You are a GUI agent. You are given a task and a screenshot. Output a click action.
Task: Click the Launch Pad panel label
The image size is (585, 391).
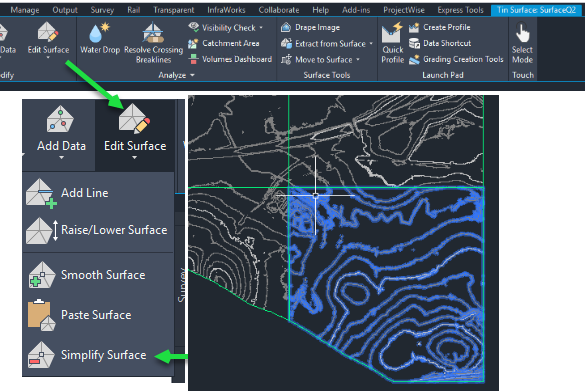tap(443, 75)
